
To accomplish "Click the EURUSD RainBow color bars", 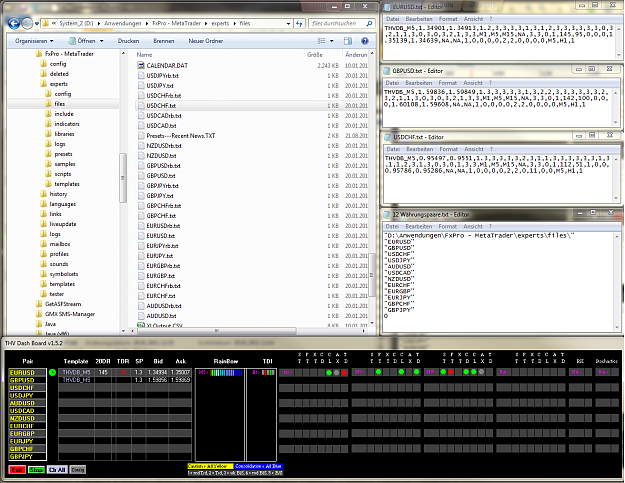I will point(226,373).
